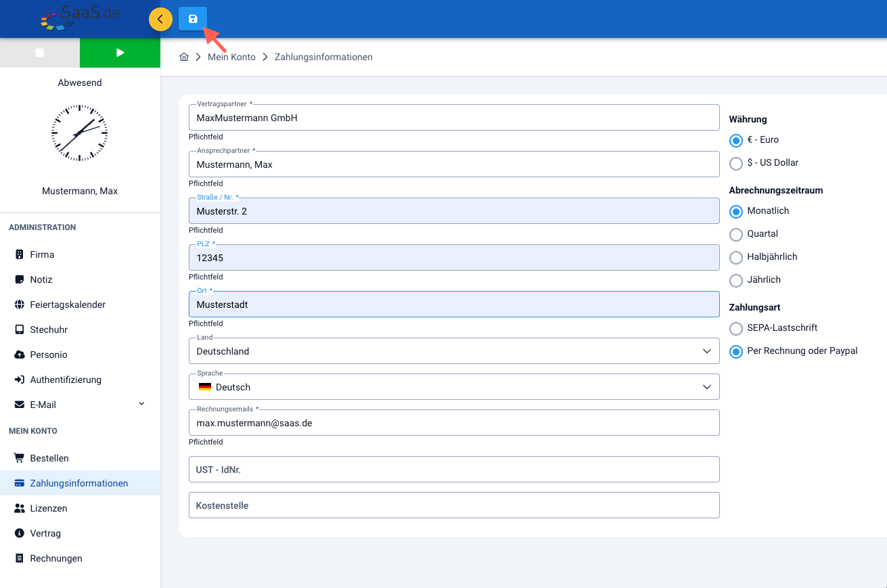Choose Monatlich billing period

(x=736, y=211)
